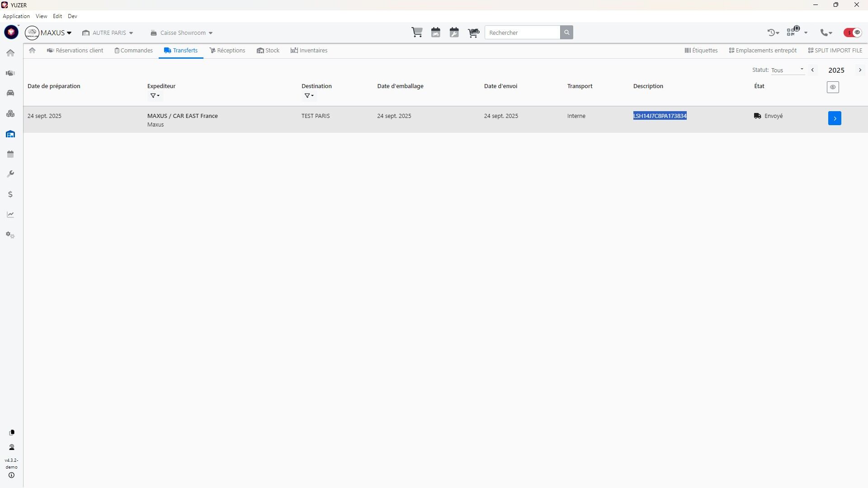Go to next year arrow after 2025
The image size is (868, 488).
[x=860, y=70]
